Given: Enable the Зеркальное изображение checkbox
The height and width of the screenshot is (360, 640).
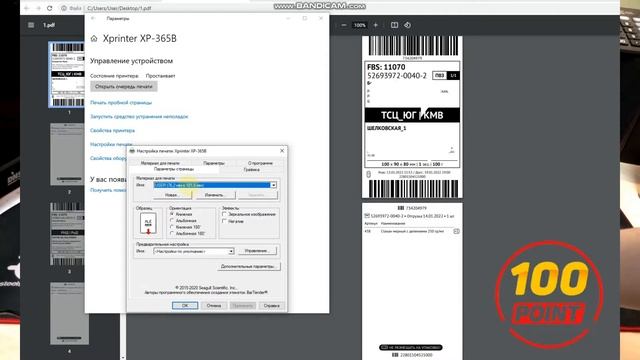Looking at the screenshot, I should point(224,214).
